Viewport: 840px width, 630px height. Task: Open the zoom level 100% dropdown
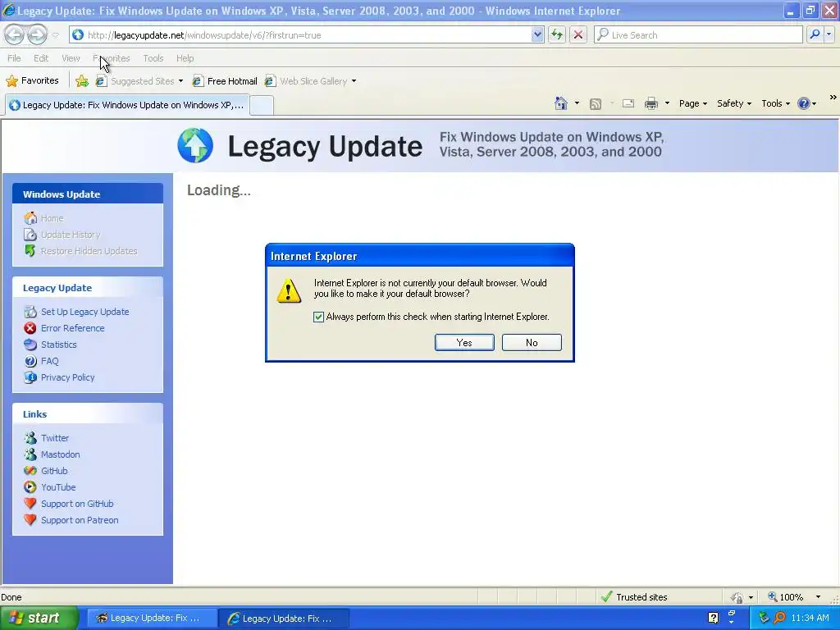[x=818, y=597]
